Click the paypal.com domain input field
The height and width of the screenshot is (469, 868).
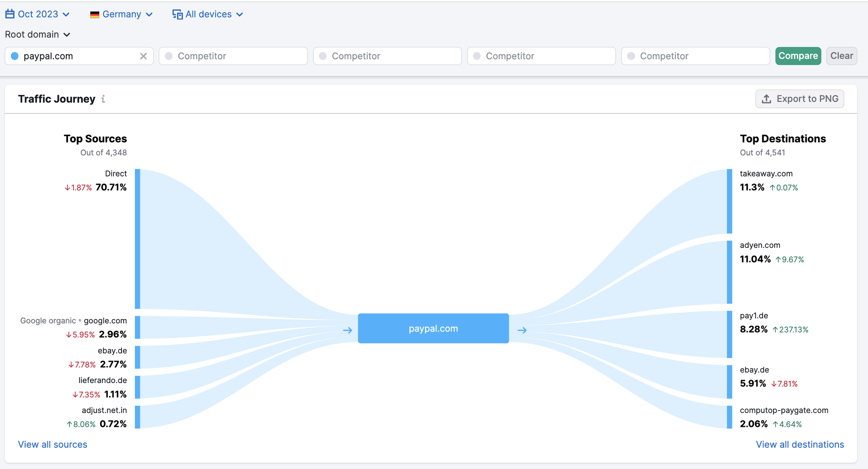click(79, 56)
